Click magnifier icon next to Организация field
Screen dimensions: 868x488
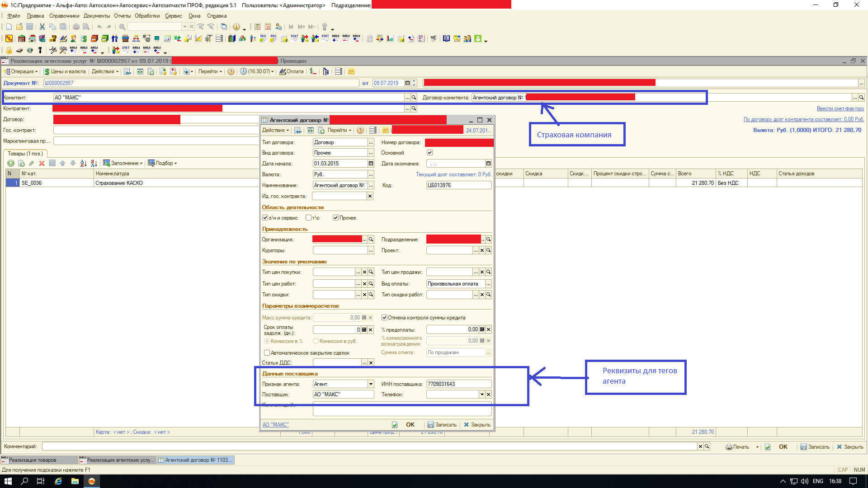pyautogui.click(x=371, y=239)
